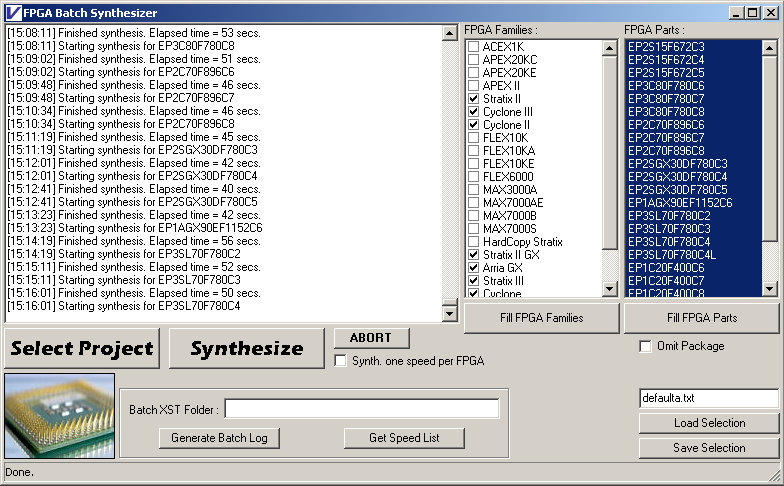Check the FLEX6000 family
Image resolution: width=784 pixels, height=486 pixels.
474,176
